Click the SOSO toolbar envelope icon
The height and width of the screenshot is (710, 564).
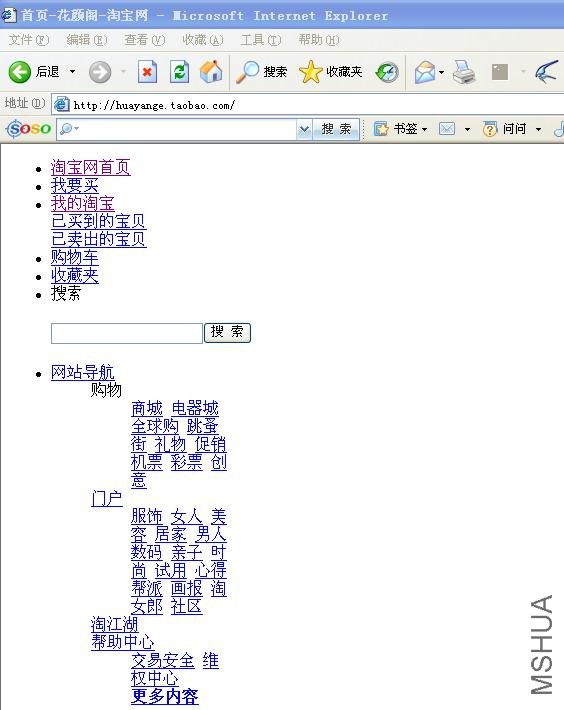point(447,129)
